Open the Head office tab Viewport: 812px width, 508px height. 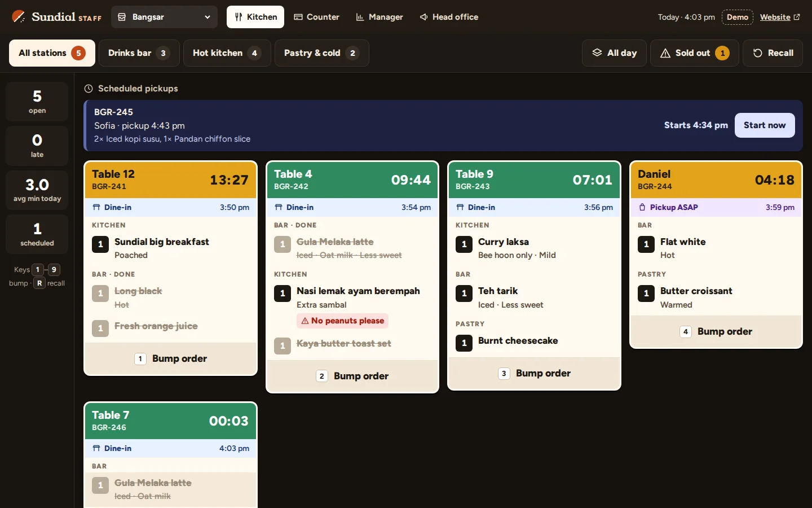point(449,17)
